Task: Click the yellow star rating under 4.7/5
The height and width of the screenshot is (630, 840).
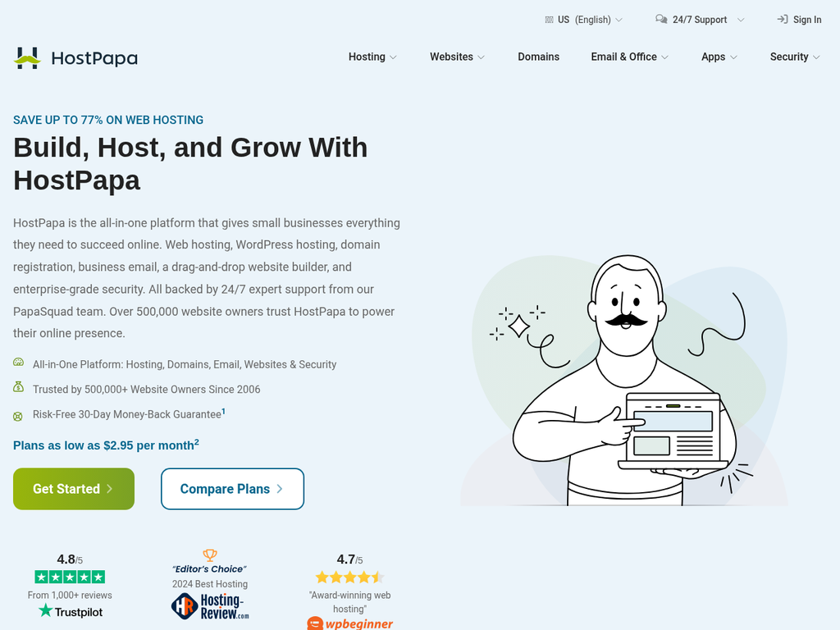Action: tap(349, 577)
